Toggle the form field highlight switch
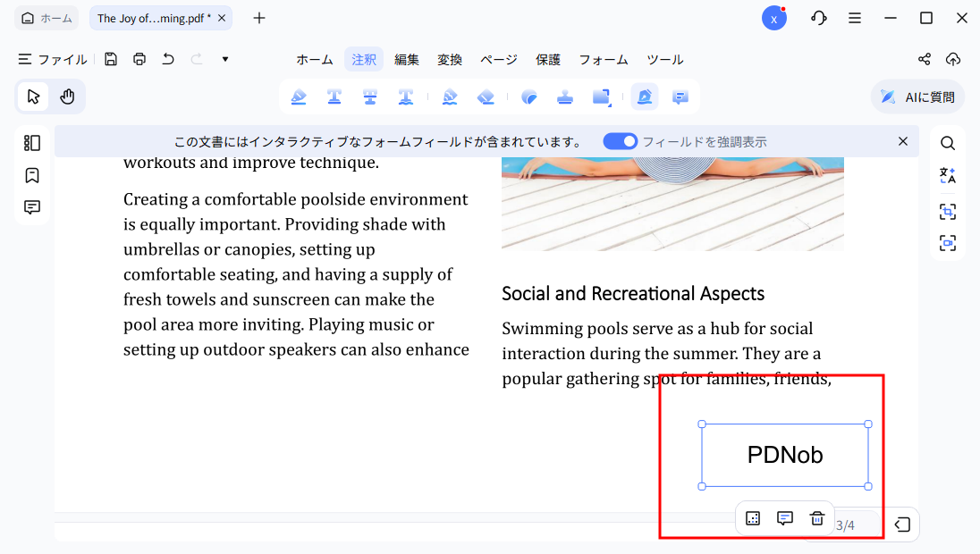The height and width of the screenshot is (554, 980). (x=620, y=141)
